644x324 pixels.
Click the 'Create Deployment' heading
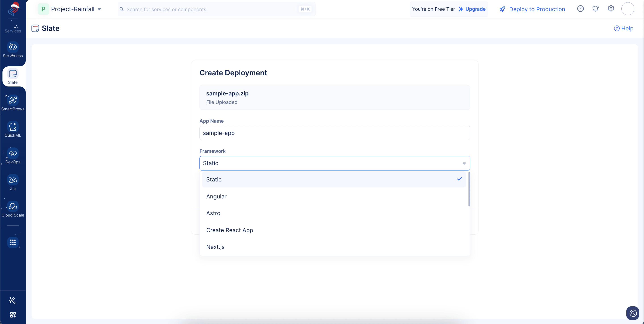[233, 73]
